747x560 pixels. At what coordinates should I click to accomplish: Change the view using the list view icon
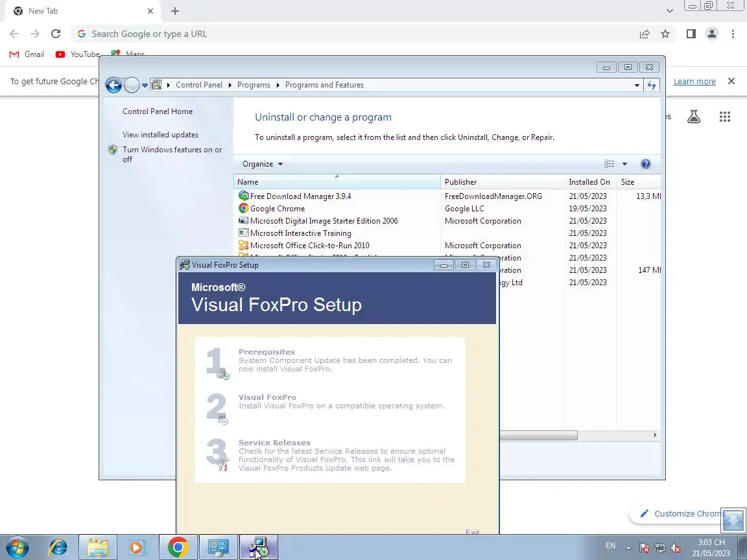click(610, 164)
